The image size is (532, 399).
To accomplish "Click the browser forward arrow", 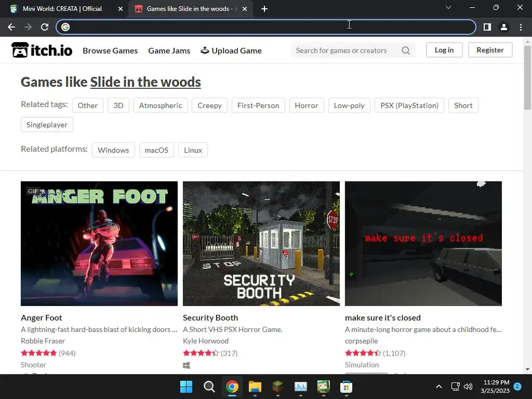I will (28, 27).
